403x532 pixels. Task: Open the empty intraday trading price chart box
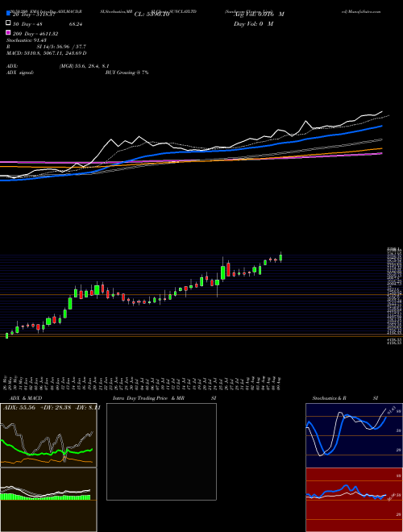point(161,451)
